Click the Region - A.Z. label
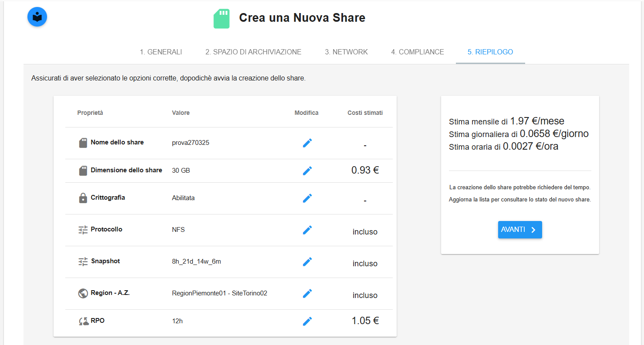Viewport: 644px width, 345px height. click(110, 293)
